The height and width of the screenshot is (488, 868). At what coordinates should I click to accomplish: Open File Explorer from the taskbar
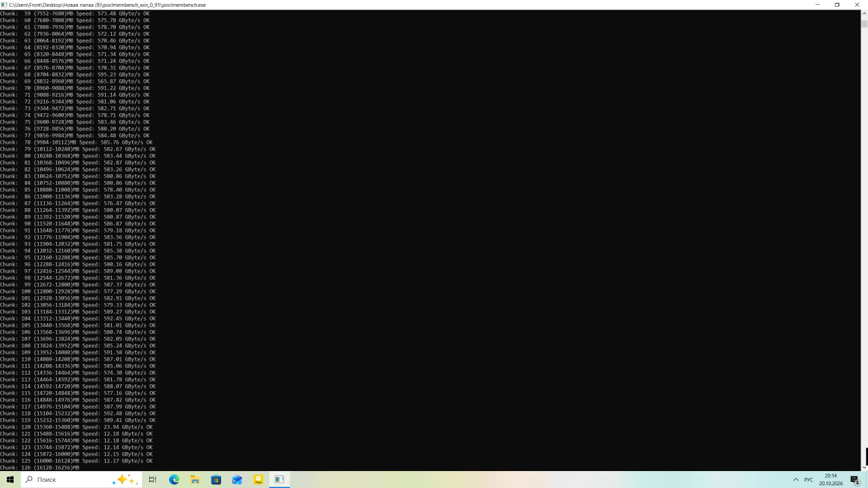point(195,480)
